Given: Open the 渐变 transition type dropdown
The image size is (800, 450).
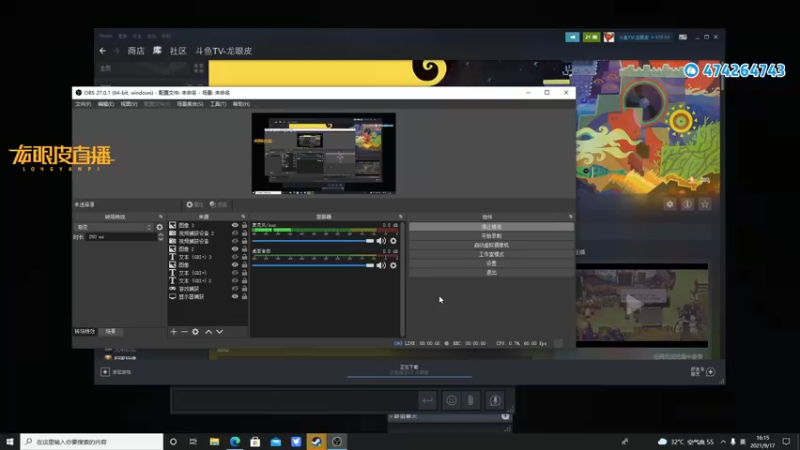Looking at the screenshot, I should click(114, 227).
